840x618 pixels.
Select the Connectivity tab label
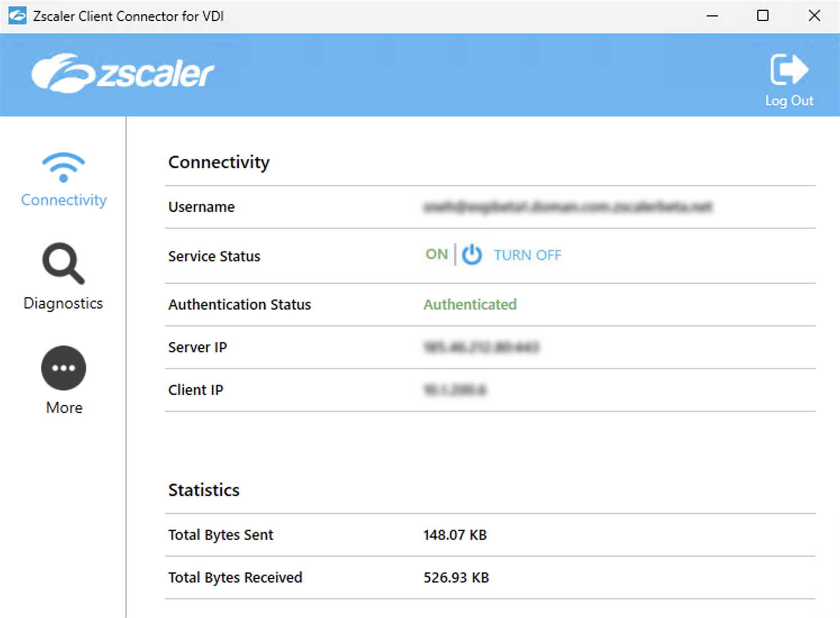(64, 200)
